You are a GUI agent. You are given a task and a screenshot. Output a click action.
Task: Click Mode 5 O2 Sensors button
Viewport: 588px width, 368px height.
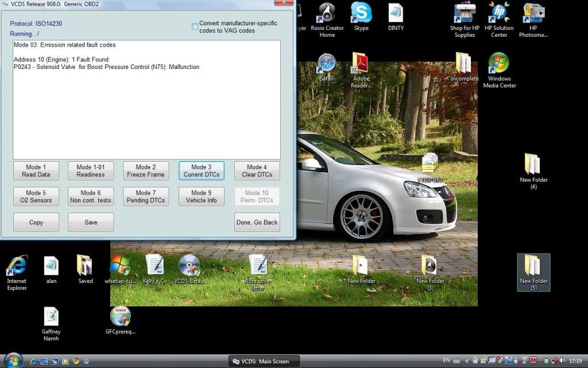(x=36, y=197)
